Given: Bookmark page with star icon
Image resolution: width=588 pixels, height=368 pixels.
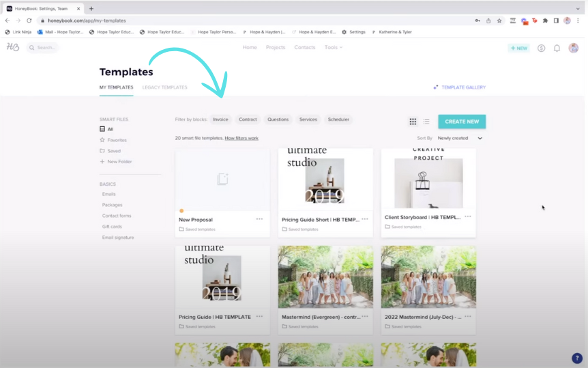Looking at the screenshot, I should coord(499,20).
